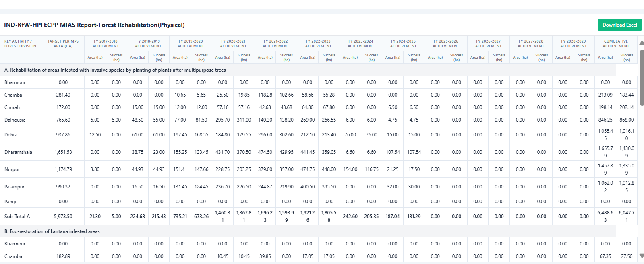The height and width of the screenshot is (264, 644).
Task: Click Dalhousie cumulative success value 868.00
Action: pyautogui.click(x=627, y=120)
